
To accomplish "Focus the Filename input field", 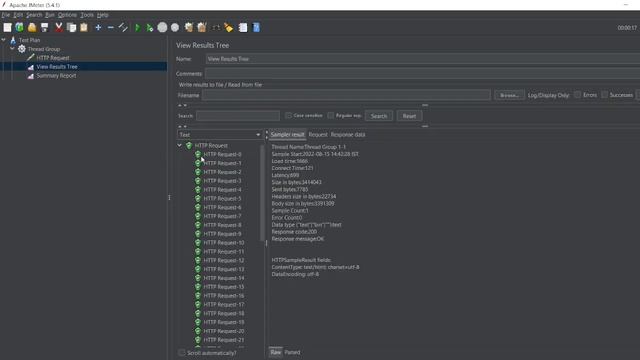I will pos(346,95).
